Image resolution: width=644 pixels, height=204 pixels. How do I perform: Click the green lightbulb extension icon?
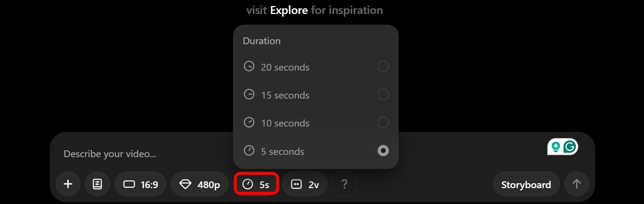556,147
